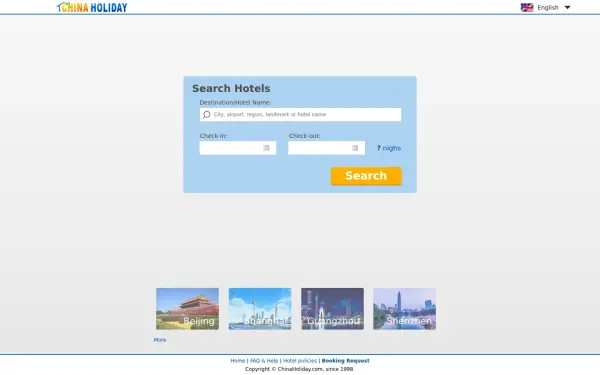Click the More cities link
The image size is (600, 375).
160,340
